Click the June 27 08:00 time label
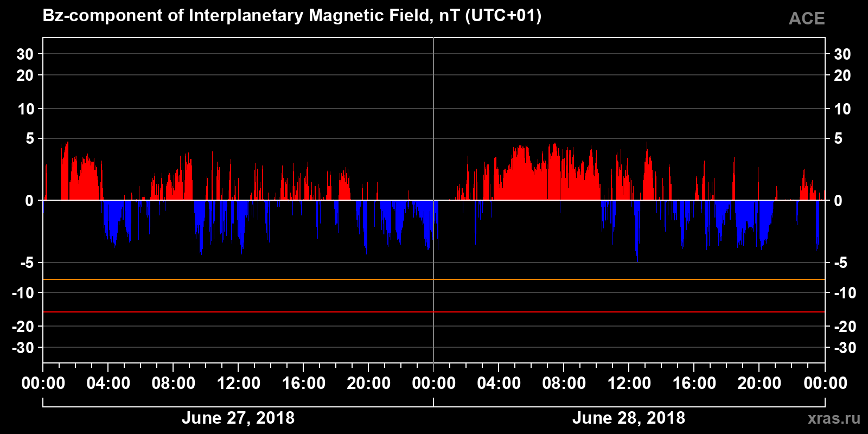The width and height of the screenshot is (868, 434). click(174, 383)
